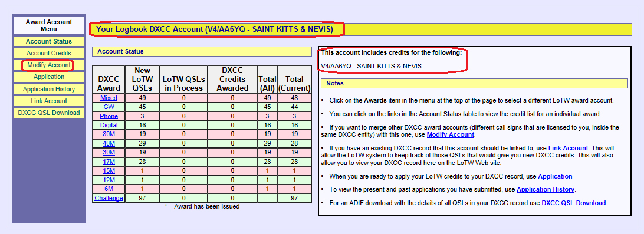
Task: Select the Account Status section header
Action: pyautogui.click(x=202, y=52)
